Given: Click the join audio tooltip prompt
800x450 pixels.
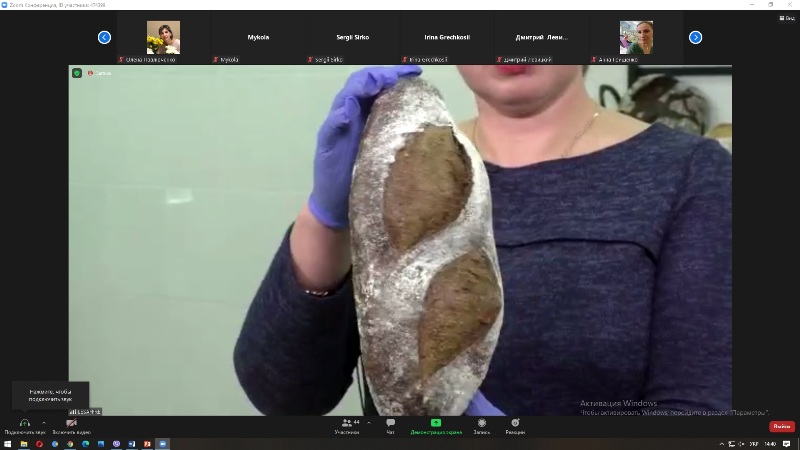Looking at the screenshot, I should coord(50,394).
